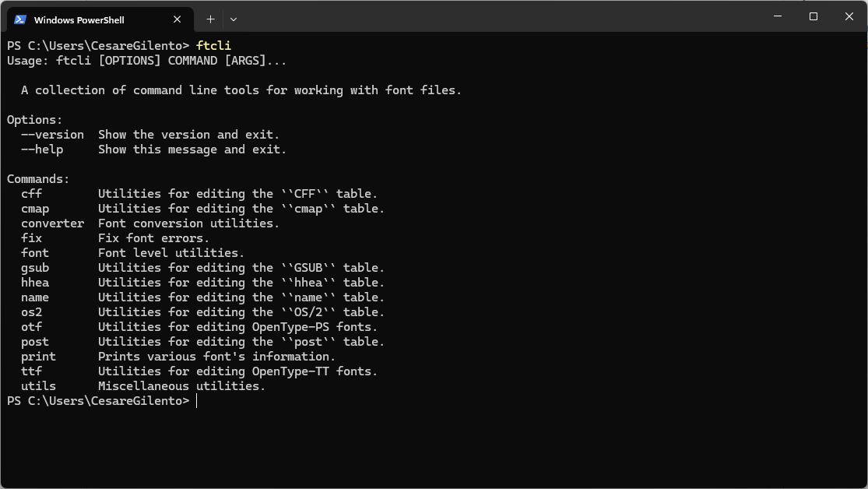This screenshot has height=489, width=868.
Task: Click the empty title bar area
Action: point(498,16)
